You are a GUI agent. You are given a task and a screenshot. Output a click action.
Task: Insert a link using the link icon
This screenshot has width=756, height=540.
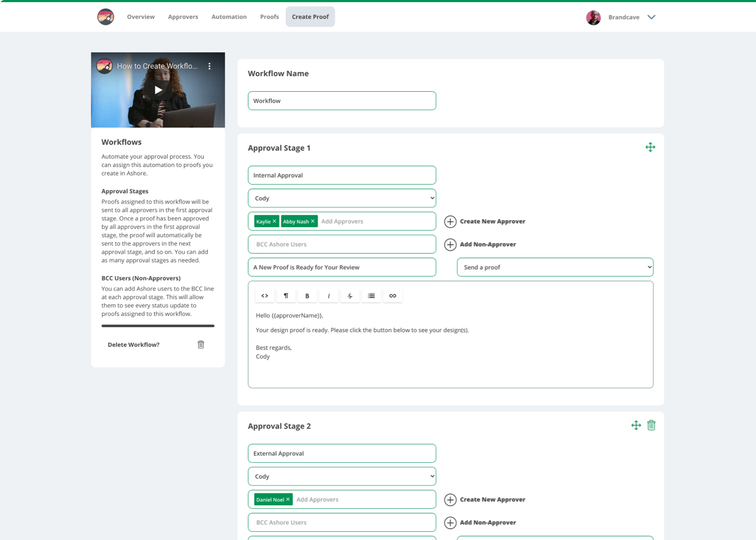(x=393, y=295)
